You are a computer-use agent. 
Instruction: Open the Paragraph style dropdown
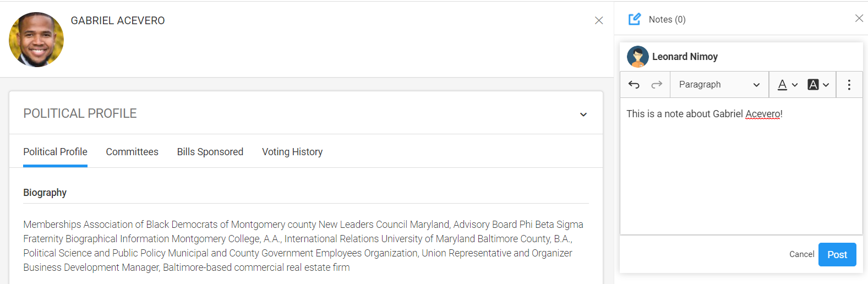coord(719,85)
